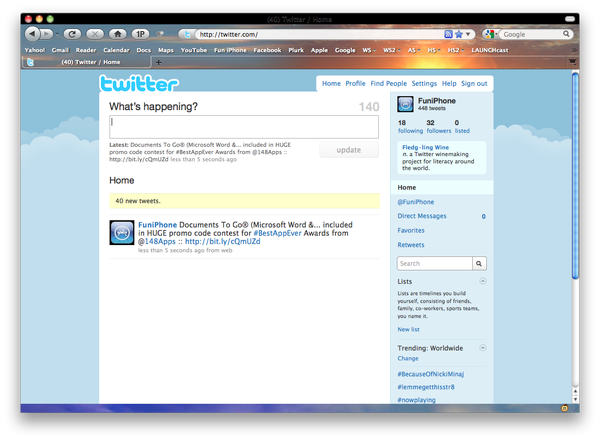Click the FuniPhone avatar beside the tweet

coord(122,232)
